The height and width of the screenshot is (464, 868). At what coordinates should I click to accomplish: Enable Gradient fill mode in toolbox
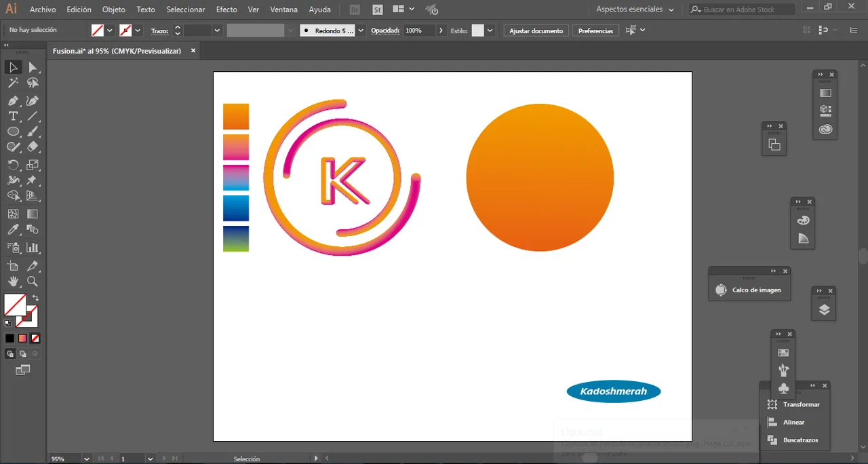click(x=22, y=338)
